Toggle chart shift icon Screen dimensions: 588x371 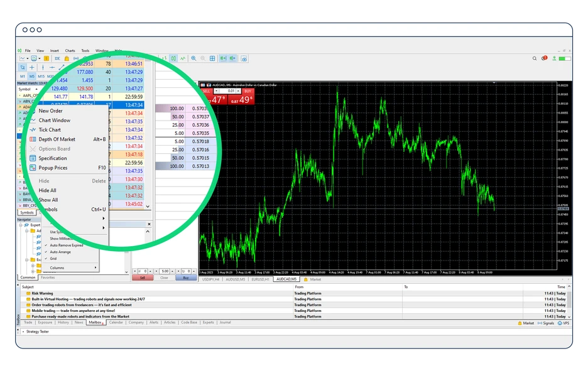tap(232, 58)
